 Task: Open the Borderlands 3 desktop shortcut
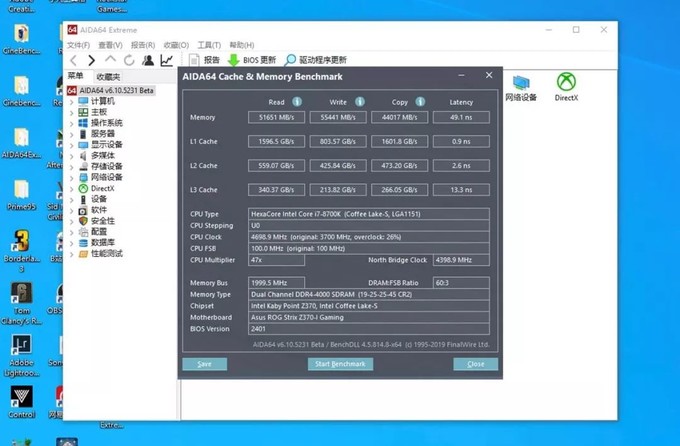point(21,251)
